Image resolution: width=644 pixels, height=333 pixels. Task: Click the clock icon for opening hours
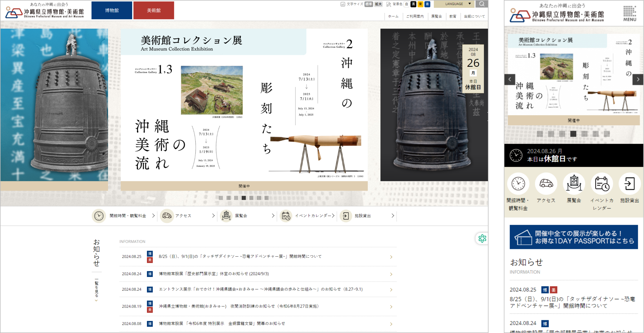pyautogui.click(x=99, y=216)
